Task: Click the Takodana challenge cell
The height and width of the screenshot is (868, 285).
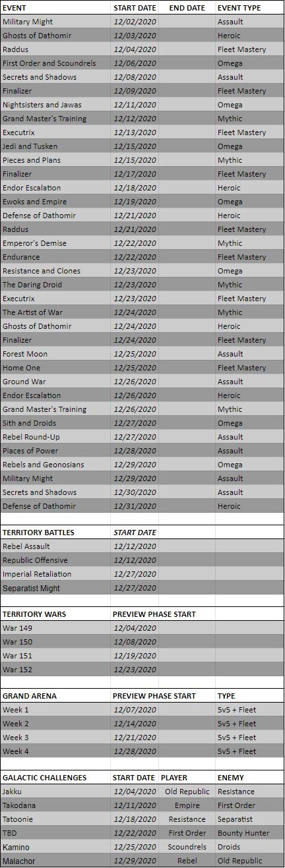Action: point(55,805)
